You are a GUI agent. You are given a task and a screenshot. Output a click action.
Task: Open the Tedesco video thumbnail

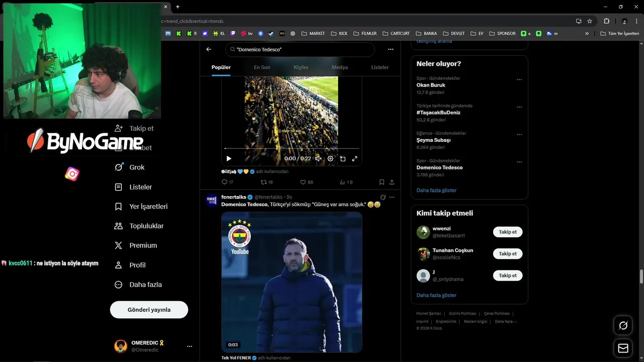click(292, 282)
